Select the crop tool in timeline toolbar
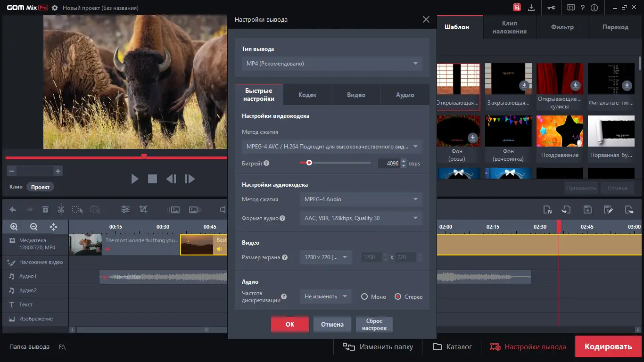 [x=143, y=209]
